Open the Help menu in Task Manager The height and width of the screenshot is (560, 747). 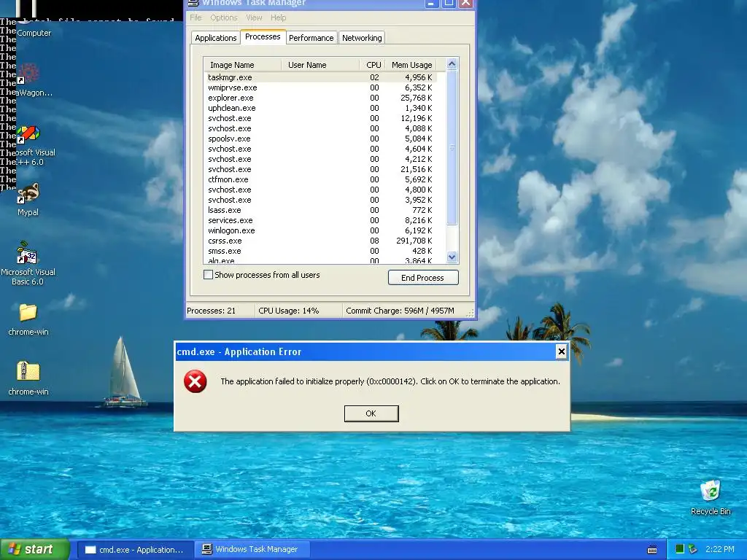click(278, 17)
